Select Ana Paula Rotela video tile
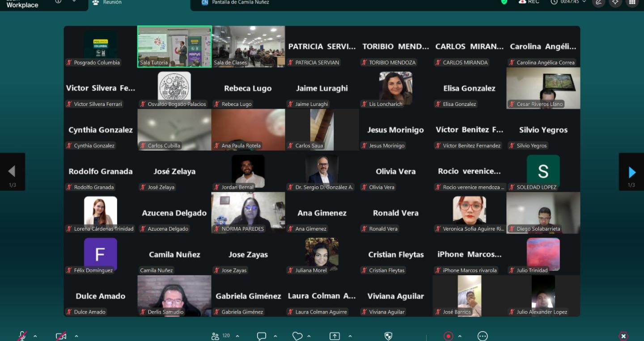The width and height of the screenshot is (644, 341). pyautogui.click(x=248, y=130)
